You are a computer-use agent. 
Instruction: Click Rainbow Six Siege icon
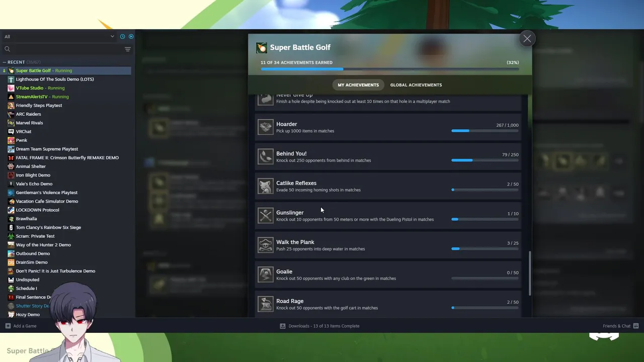tap(11, 227)
